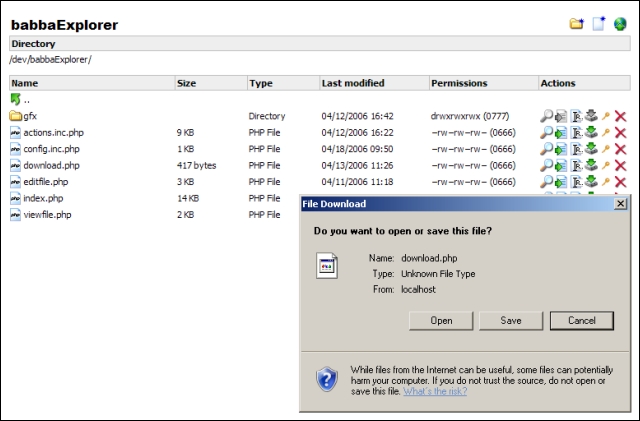The width and height of the screenshot is (640, 421).
Task: Delete config.inc.php using the red X icon
Action: coord(620,149)
